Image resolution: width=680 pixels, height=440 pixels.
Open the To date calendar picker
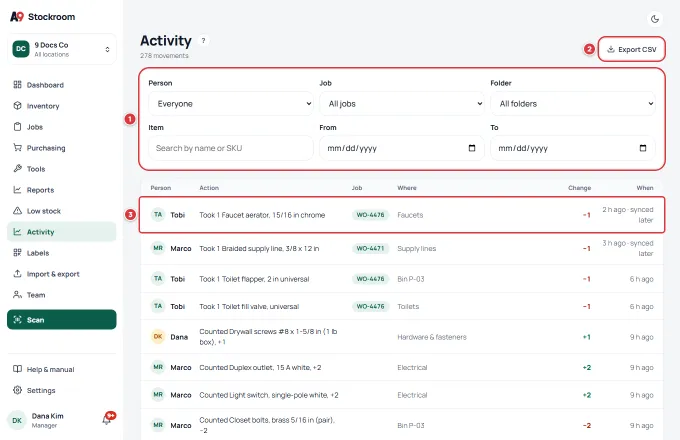point(643,148)
